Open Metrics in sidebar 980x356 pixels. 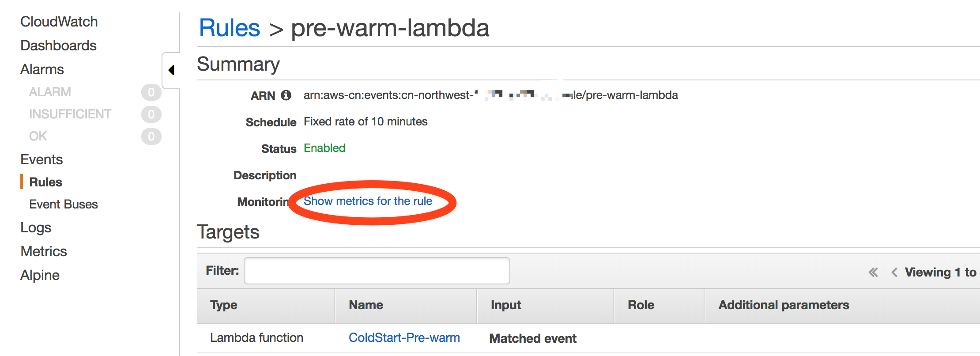click(x=44, y=251)
